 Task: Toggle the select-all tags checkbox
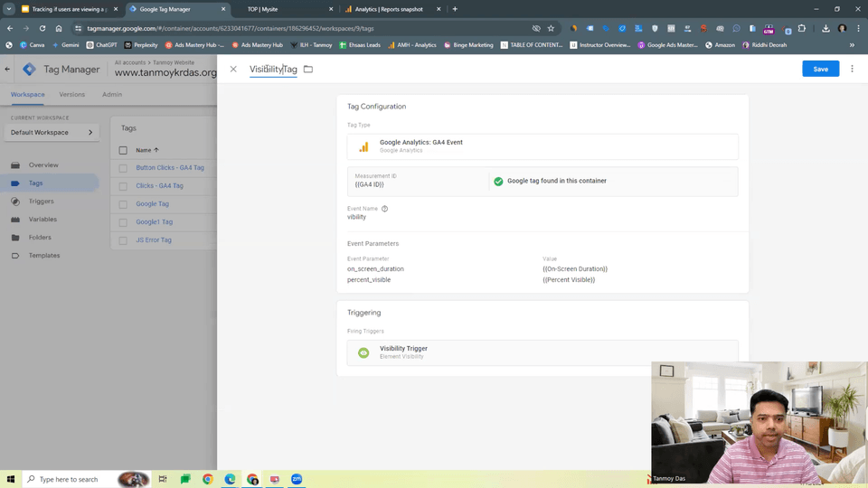[x=123, y=151]
